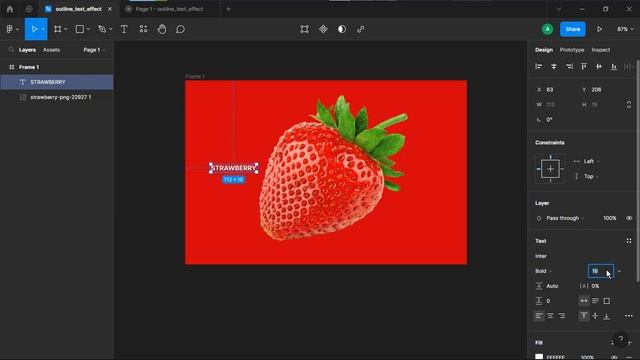The height and width of the screenshot is (360, 640).
Task: Select the Move tool
Action: [x=33, y=29]
